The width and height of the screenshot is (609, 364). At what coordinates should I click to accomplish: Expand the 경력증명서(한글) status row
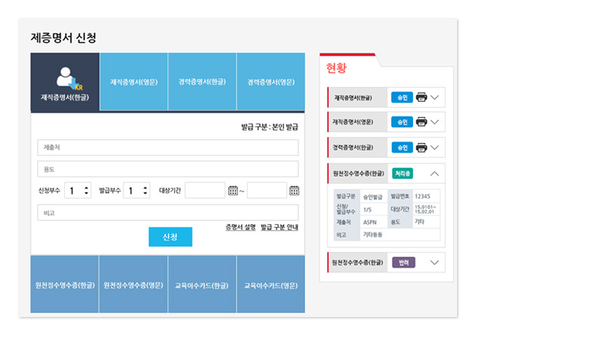coord(435,148)
